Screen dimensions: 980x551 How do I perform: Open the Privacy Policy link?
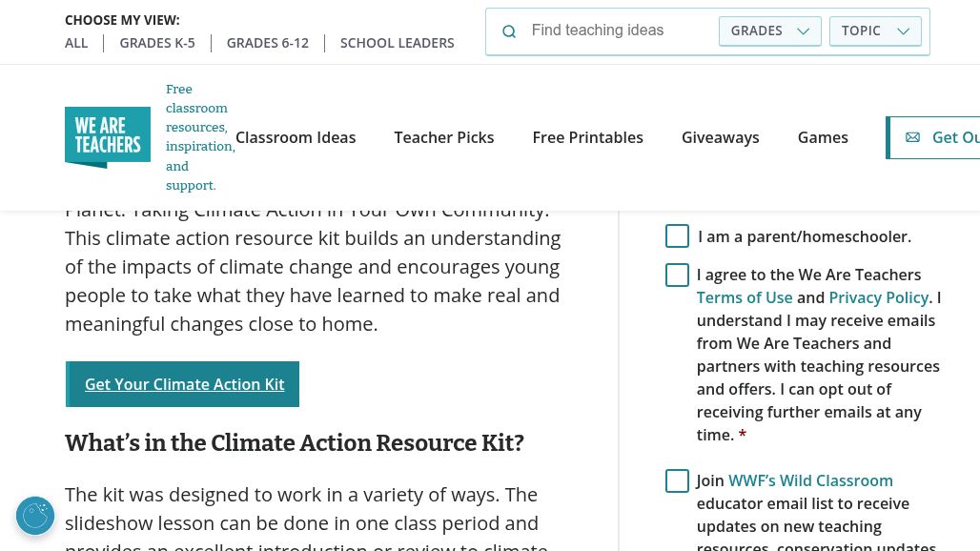coord(878,297)
